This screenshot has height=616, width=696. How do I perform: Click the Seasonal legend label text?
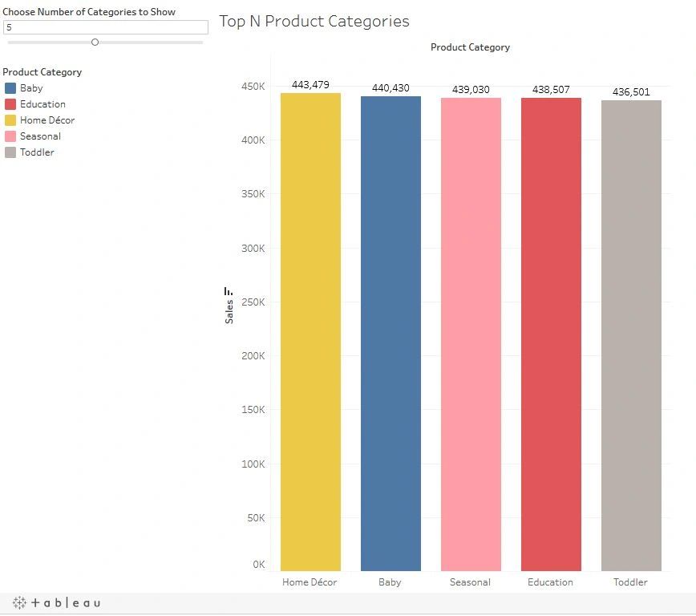[40, 136]
